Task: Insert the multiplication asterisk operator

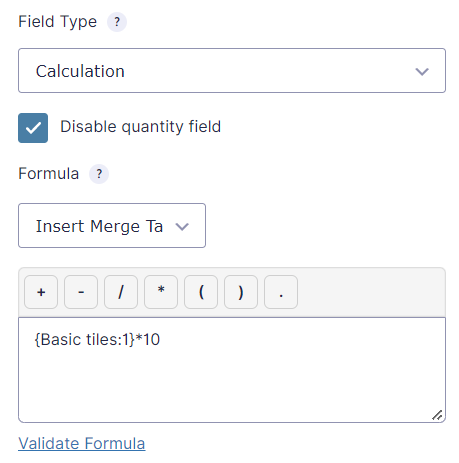Action: (161, 292)
